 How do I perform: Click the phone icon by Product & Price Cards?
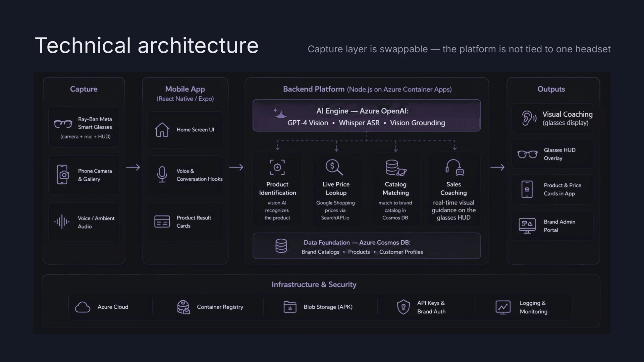pos(527,189)
